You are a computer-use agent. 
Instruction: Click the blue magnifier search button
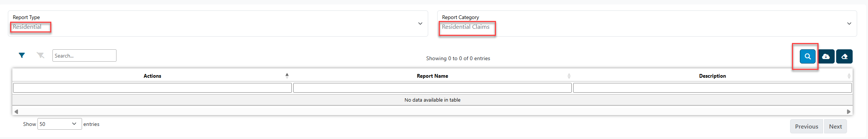[807, 56]
